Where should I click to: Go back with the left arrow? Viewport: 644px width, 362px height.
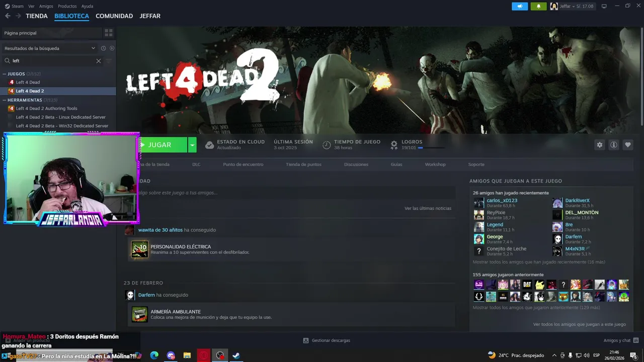(8, 16)
